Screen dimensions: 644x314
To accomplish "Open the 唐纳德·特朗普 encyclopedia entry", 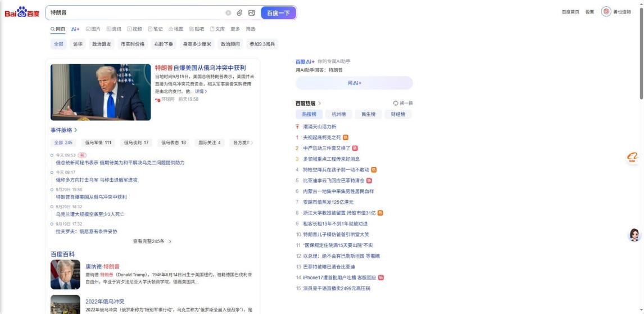I will 102,267.
